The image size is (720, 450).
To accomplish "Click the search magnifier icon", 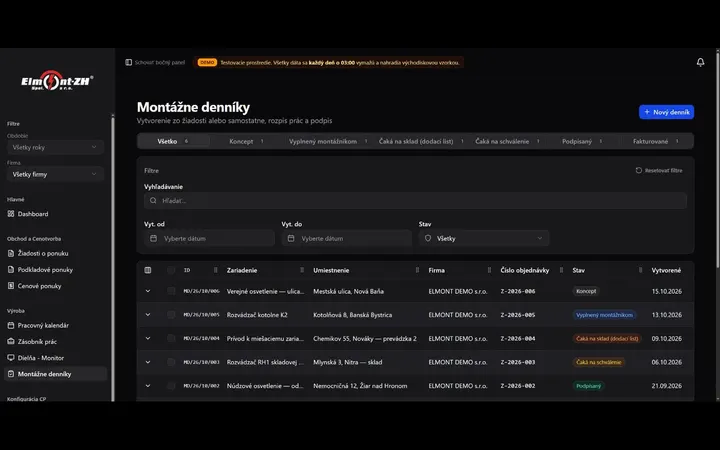I will (x=153, y=201).
